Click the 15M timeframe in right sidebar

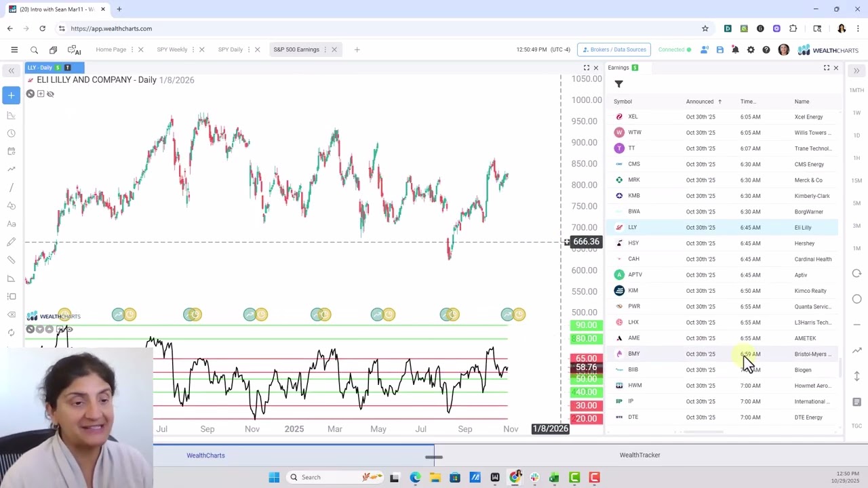[856, 180]
